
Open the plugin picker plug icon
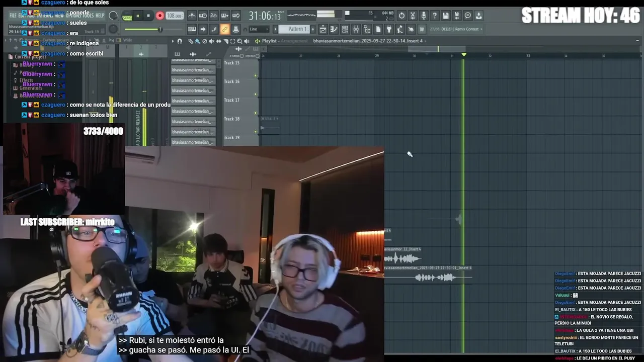tap(389, 29)
